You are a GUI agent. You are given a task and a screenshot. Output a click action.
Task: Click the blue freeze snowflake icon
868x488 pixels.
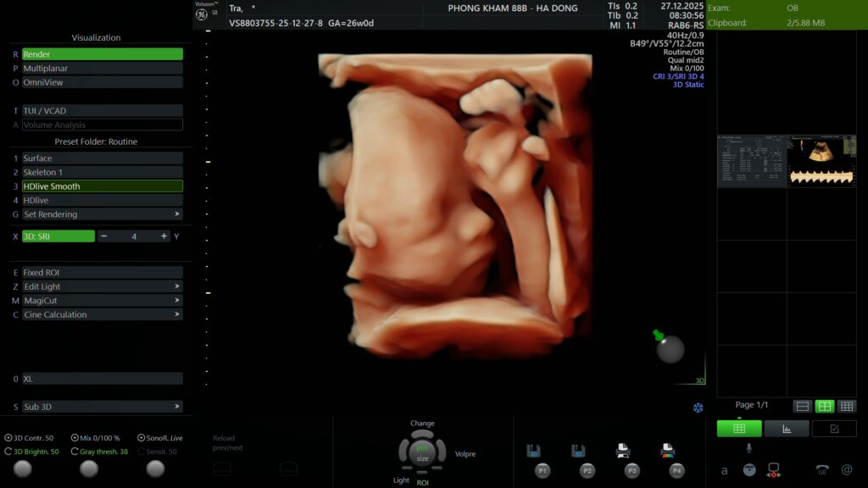[698, 408]
